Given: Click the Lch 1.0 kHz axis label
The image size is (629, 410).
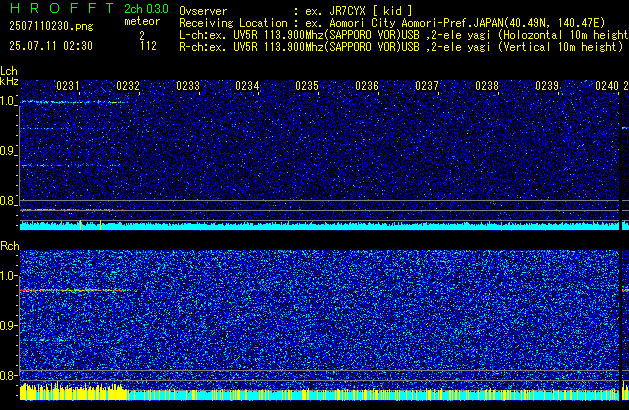Looking at the screenshot, I should [7, 101].
